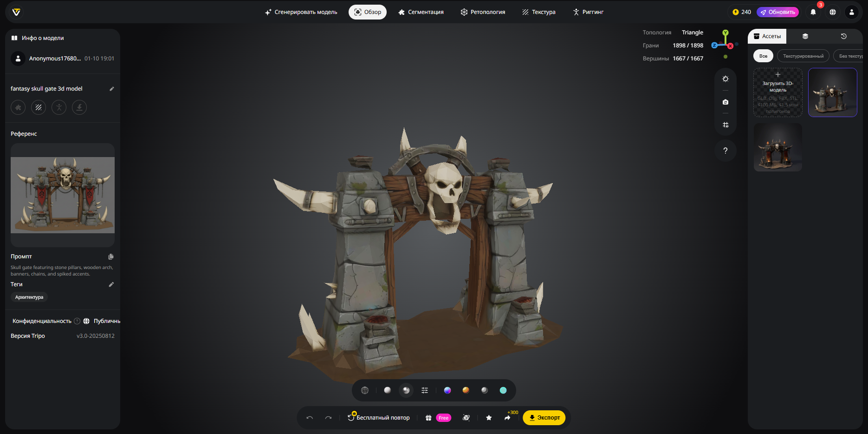Toggle the viewport grid visibility

[725, 125]
